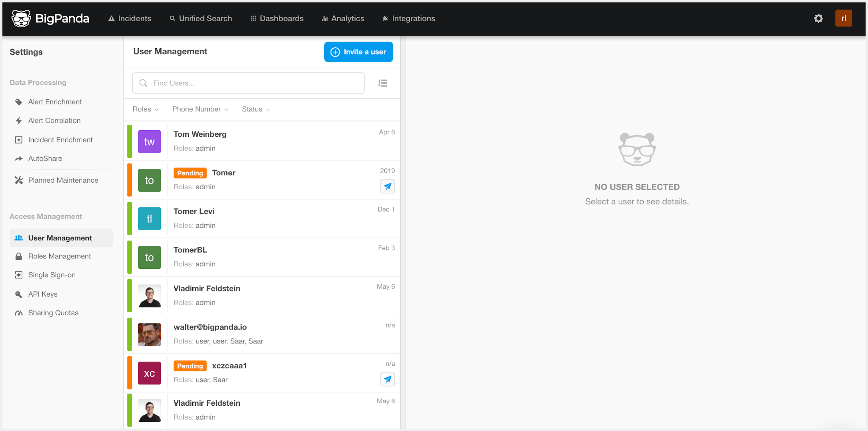Open the settings gear in the top bar
Screen dimensions: 868x431
click(x=818, y=18)
